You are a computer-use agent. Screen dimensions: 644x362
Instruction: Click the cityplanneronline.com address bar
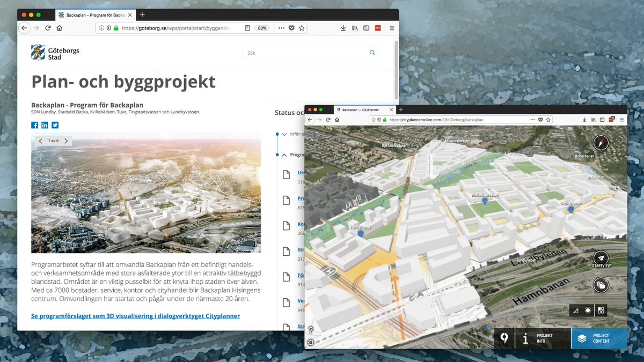tap(462, 120)
